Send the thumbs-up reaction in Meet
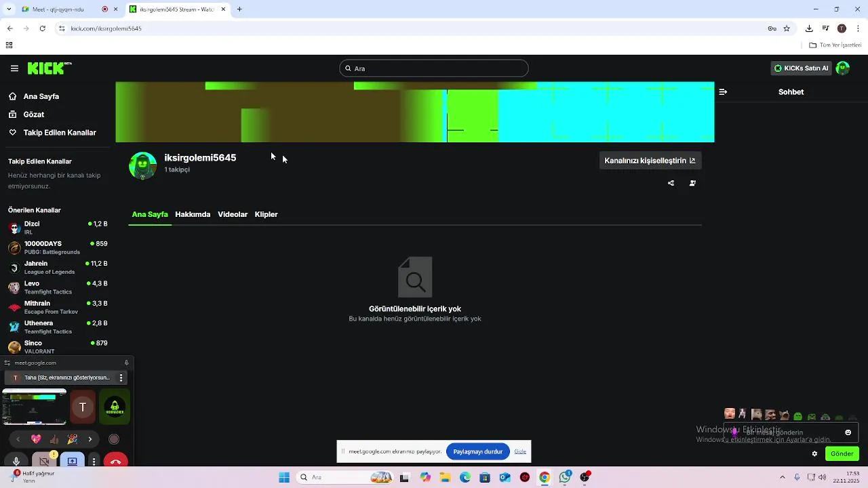The width and height of the screenshot is (868, 488). click(54, 439)
